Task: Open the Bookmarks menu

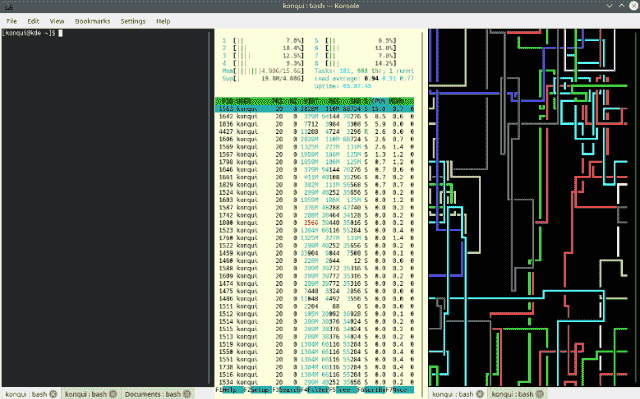Action: 92,21
